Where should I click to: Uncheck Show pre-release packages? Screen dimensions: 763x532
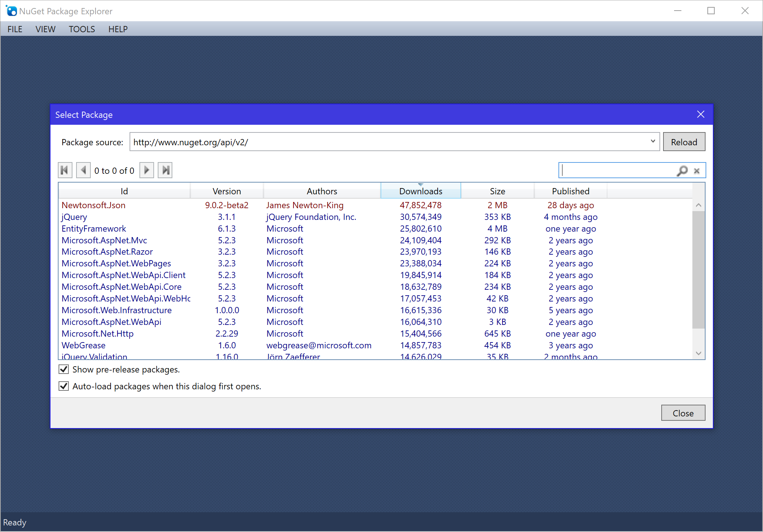pyautogui.click(x=64, y=369)
